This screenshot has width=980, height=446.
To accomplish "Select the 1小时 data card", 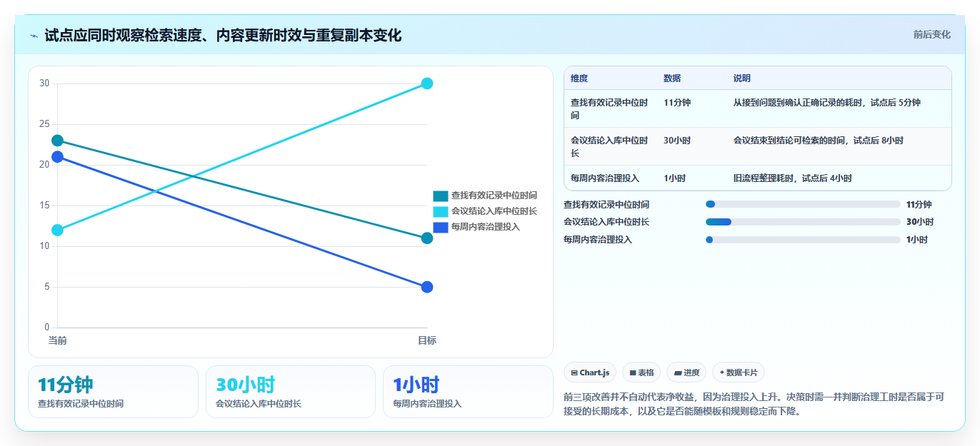I will 468,392.
